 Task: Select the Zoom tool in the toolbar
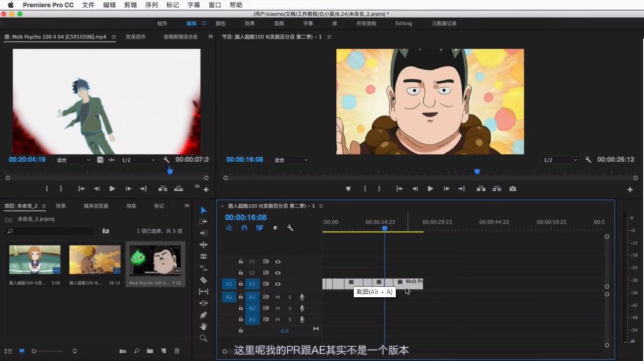(x=203, y=338)
